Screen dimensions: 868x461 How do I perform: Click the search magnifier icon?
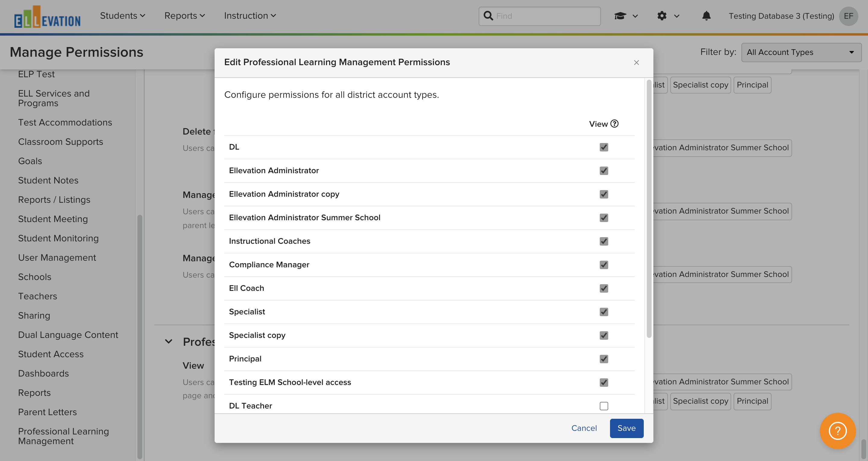coord(488,16)
